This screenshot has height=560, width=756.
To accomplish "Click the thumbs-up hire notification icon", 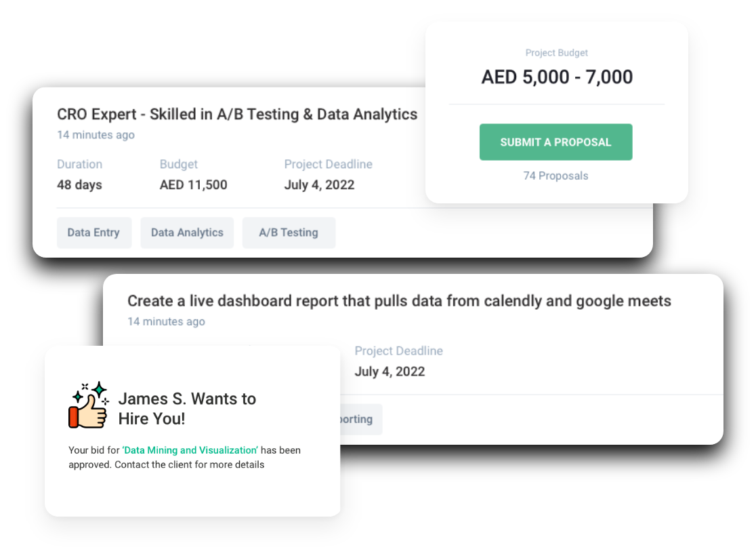I will pos(88,405).
